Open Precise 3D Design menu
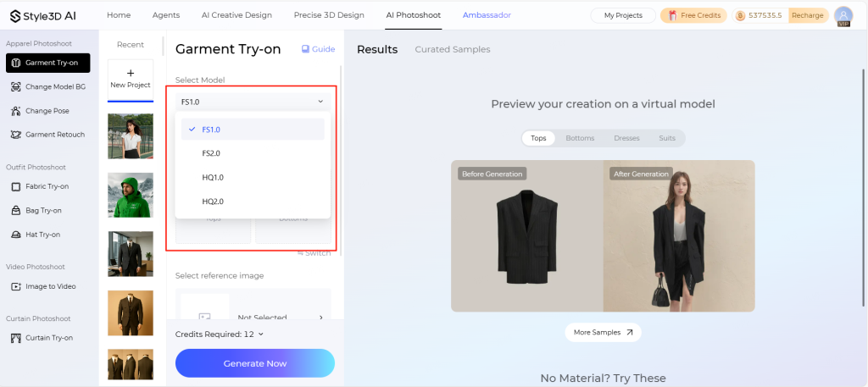This screenshot has width=868, height=387. 329,15
